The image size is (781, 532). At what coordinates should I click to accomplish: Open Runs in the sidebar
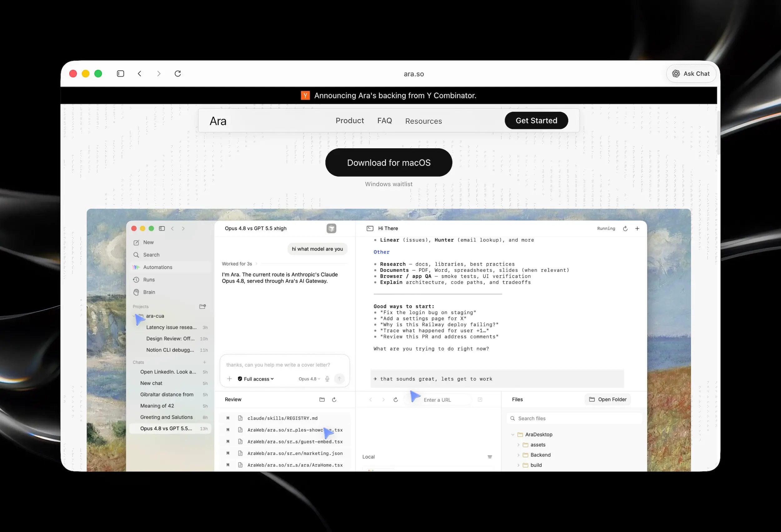tap(170, 280)
